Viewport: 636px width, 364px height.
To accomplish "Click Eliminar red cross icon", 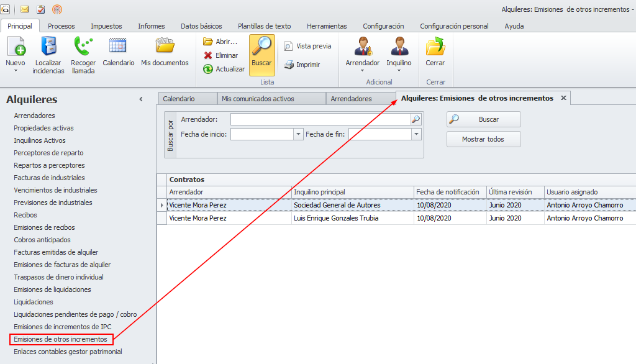I will click(x=207, y=55).
